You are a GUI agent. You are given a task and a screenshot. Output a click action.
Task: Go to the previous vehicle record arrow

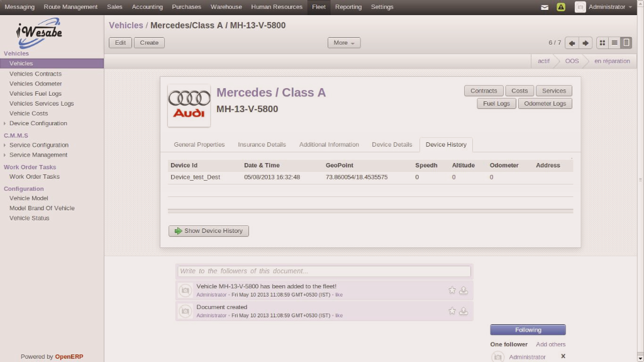pos(572,43)
